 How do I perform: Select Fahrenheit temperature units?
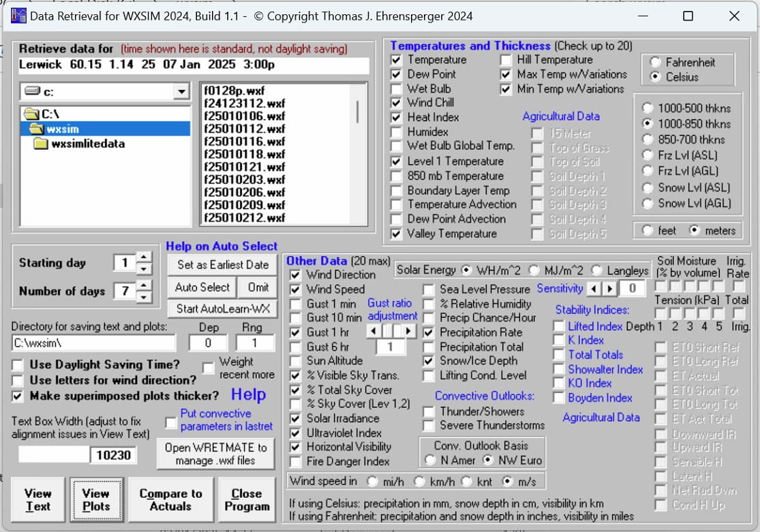pos(655,62)
